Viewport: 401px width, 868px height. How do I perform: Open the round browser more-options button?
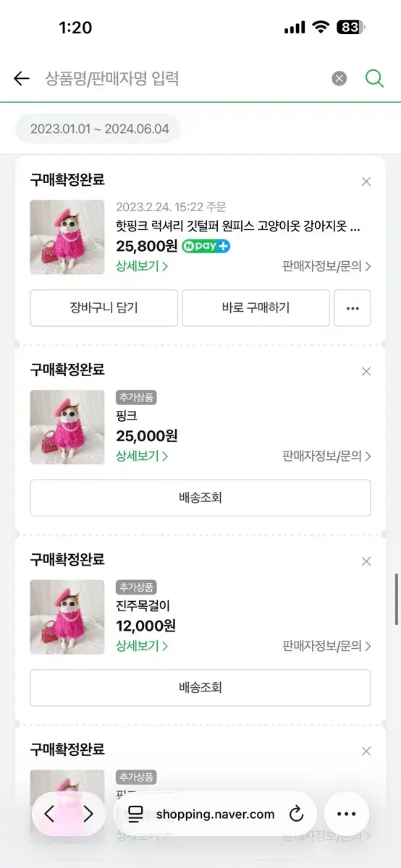click(347, 814)
